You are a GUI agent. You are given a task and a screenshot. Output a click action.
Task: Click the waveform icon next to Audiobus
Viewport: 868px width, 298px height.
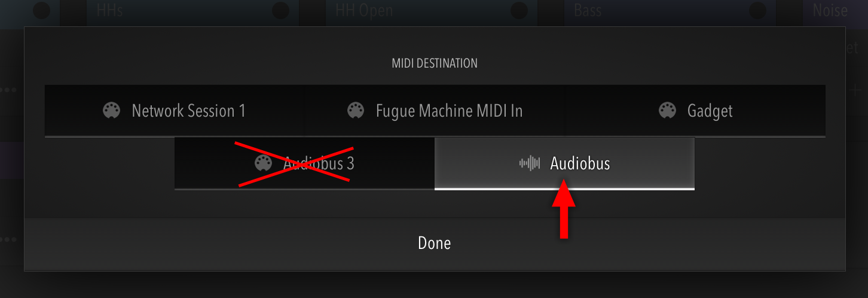tap(530, 163)
